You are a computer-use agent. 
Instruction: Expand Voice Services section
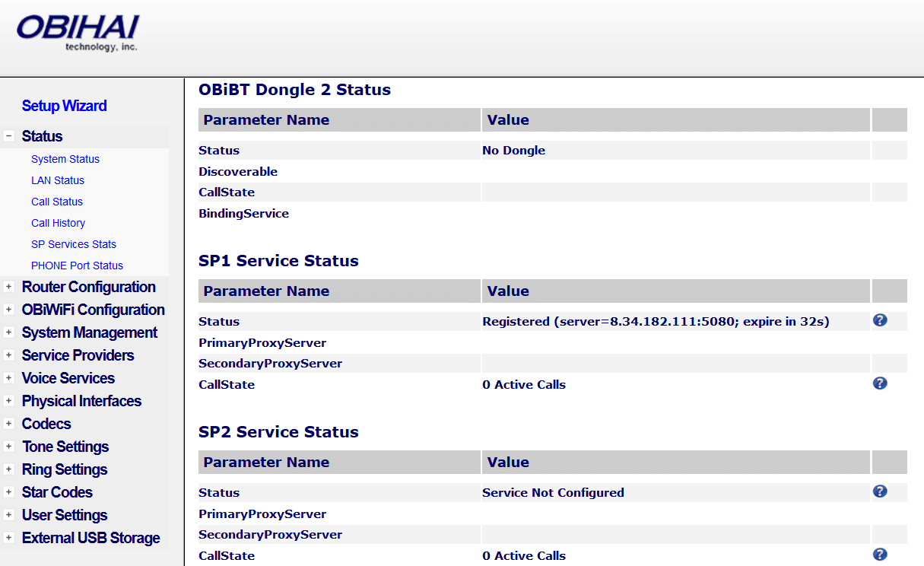(x=9, y=378)
